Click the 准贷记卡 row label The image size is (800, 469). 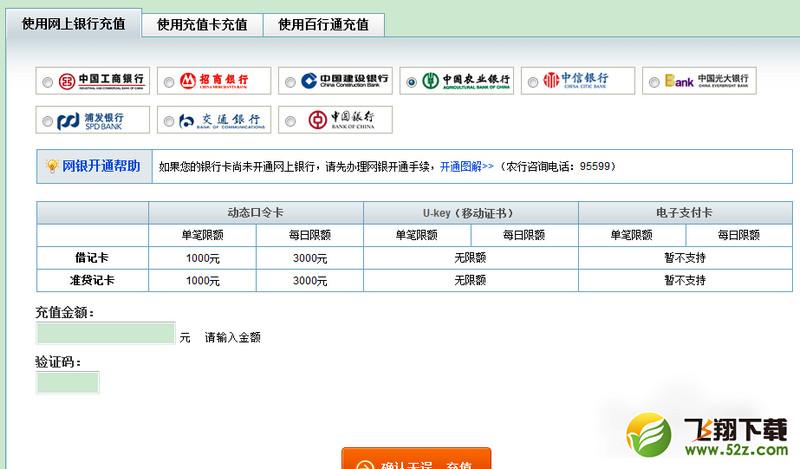point(92,280)
